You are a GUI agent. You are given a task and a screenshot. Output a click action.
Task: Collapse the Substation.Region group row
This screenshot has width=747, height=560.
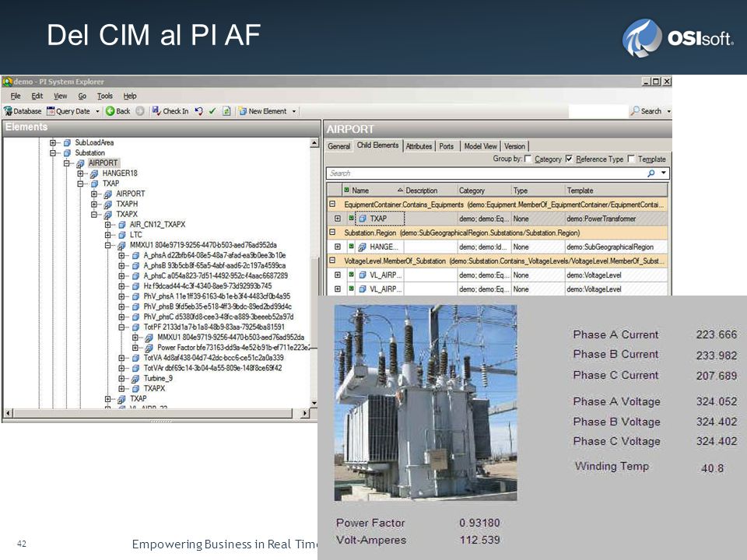coord(332,233)
